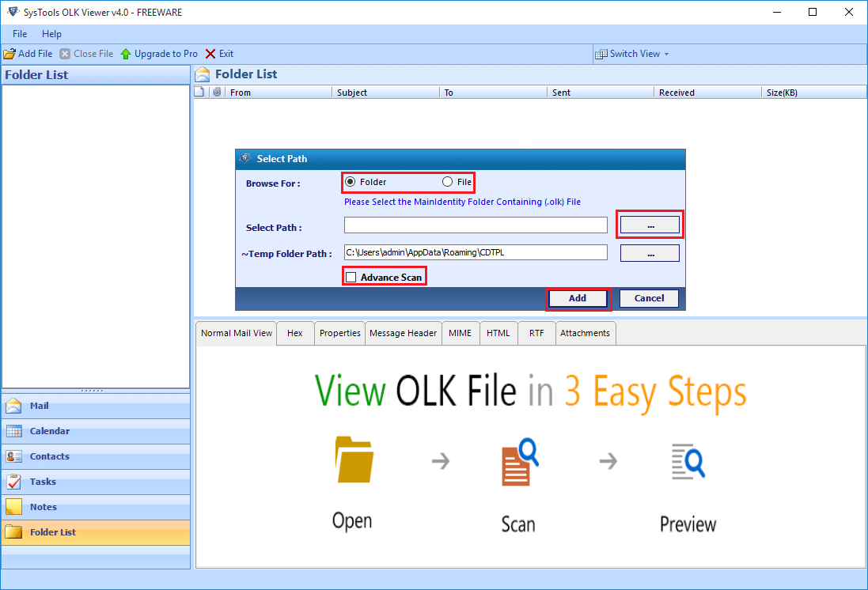Image resolution: width=868 pixels, height=590 pixels.
Task: Sort by the Sent column header
Action: [601, 93]
